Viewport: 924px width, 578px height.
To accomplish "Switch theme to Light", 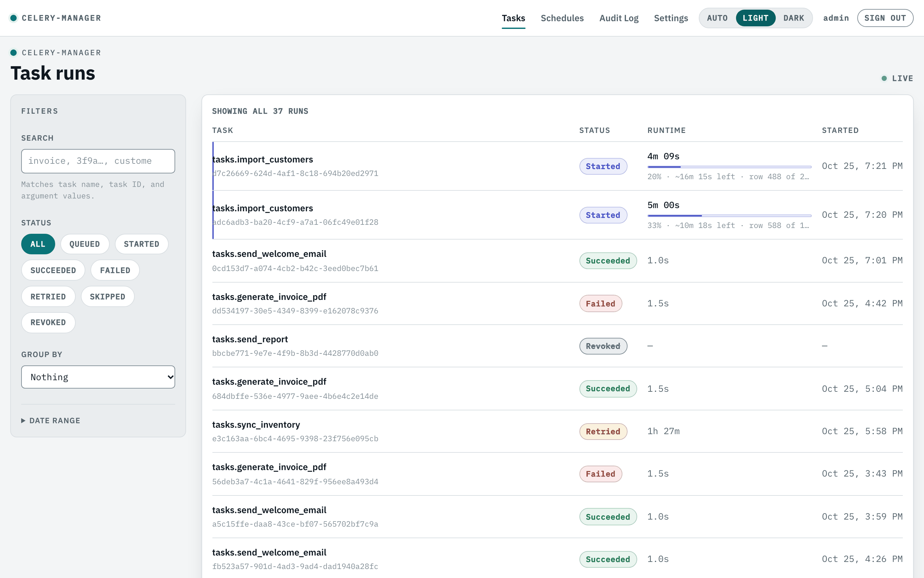I will coord(755,18).
